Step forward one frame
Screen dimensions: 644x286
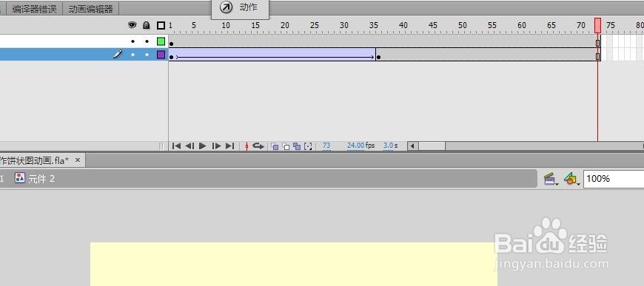(216, 146)
